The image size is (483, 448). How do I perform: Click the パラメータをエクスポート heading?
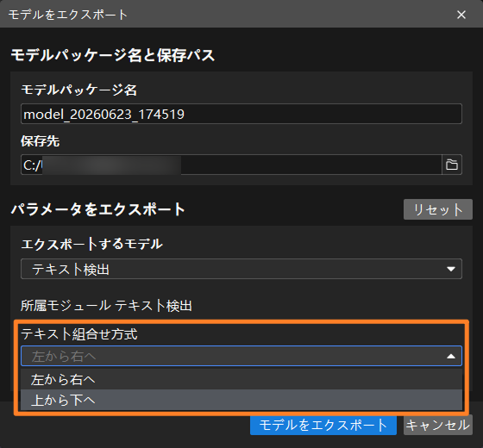pyautogui.click(x=98, y=209)
